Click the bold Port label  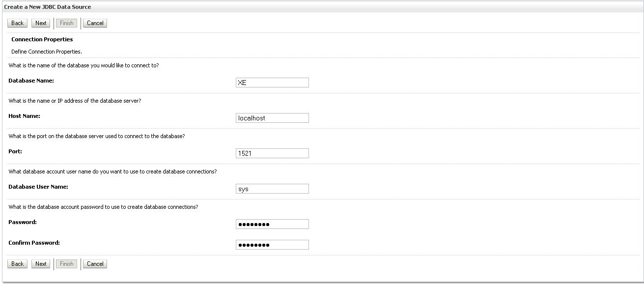tap(15, 151)
